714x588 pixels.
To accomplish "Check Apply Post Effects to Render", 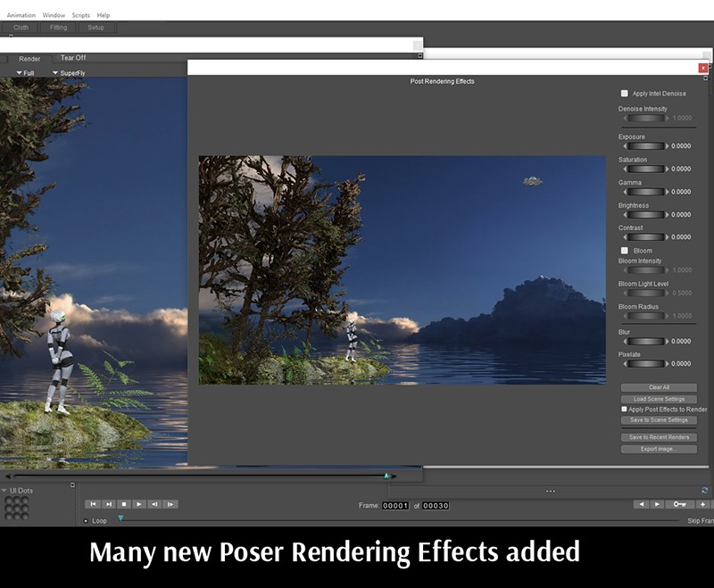I will (x=624, y=410).
